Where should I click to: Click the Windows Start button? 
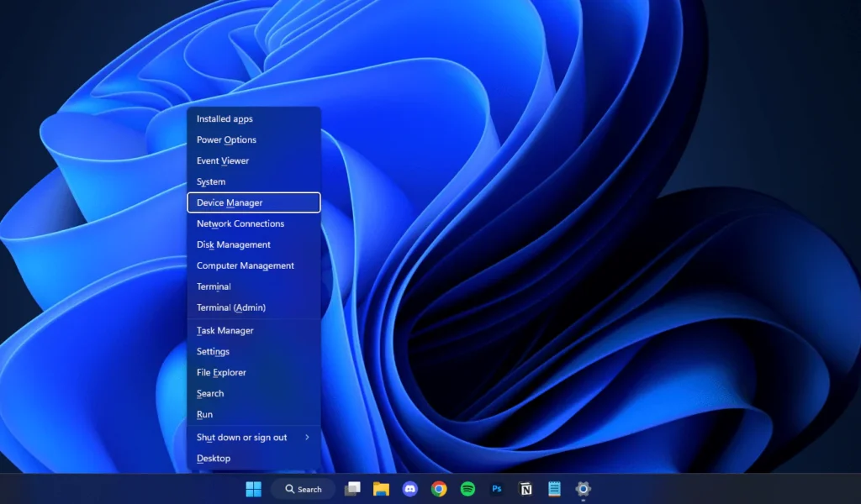click(x=253, y=489)
